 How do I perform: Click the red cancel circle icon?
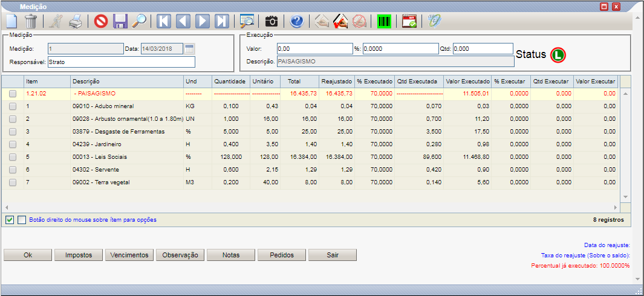[x=100, y=21]
